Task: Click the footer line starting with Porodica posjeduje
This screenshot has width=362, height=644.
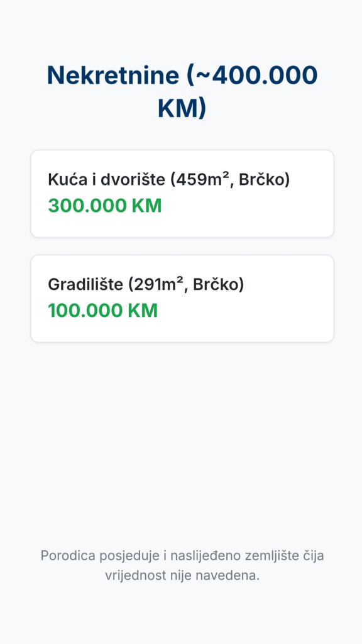Action: (182, 556)
